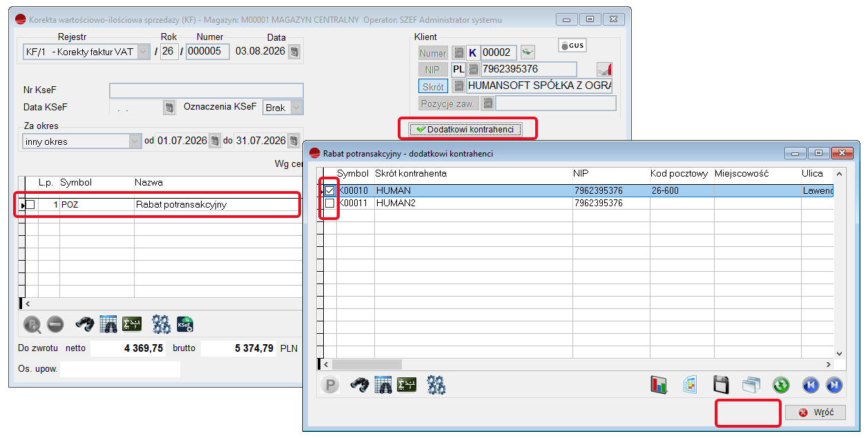868x438 pixels.
Task: Expand the Za okres 'inny okres' dropdown
Action: [x=135, y=141]
